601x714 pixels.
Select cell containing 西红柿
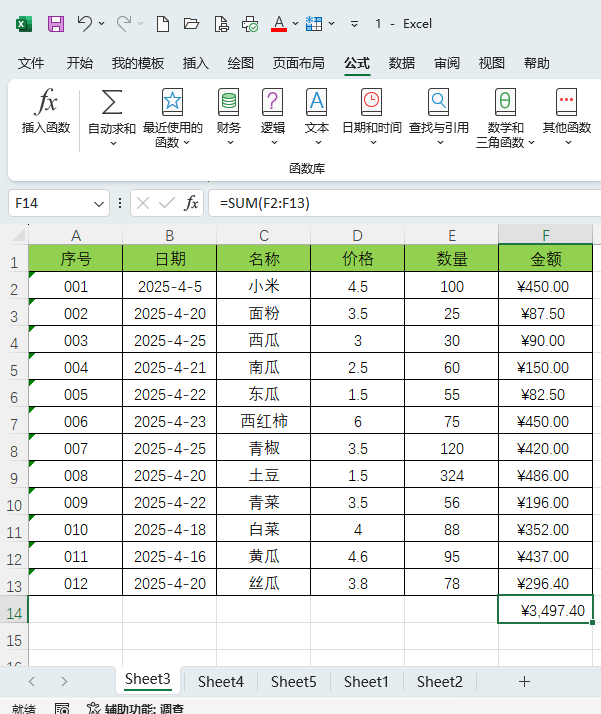point(264,422)
